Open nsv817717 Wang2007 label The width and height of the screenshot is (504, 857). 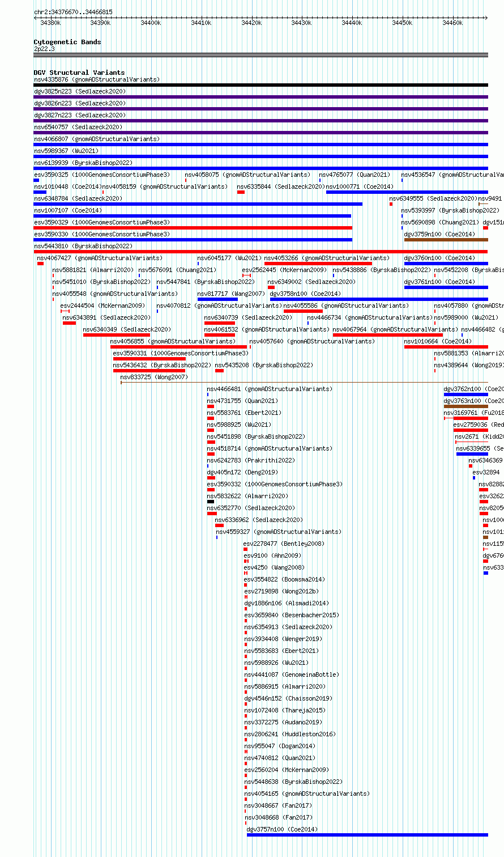click(232, 294)
